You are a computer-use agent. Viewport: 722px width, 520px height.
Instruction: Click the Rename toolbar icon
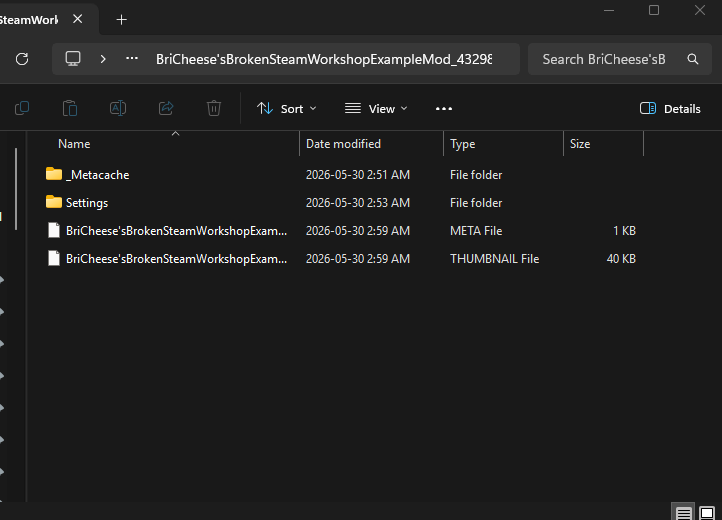pyautogui.click(x=118, y=108)
